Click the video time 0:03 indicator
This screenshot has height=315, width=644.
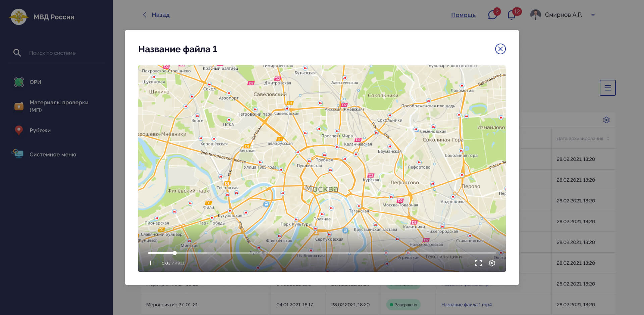(166, 263)
